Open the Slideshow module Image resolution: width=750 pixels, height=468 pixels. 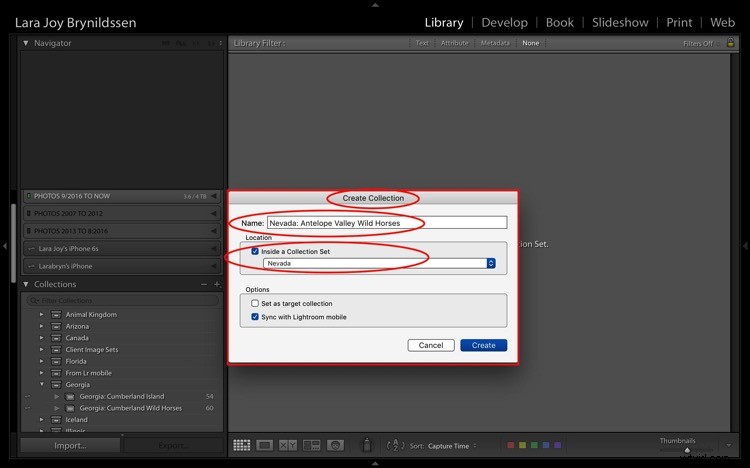click(620, 22)
